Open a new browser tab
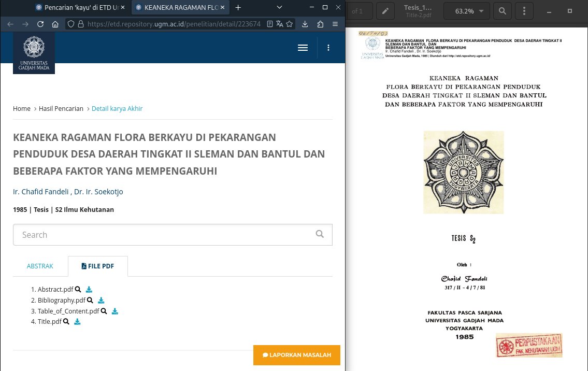 click(238, 7)
